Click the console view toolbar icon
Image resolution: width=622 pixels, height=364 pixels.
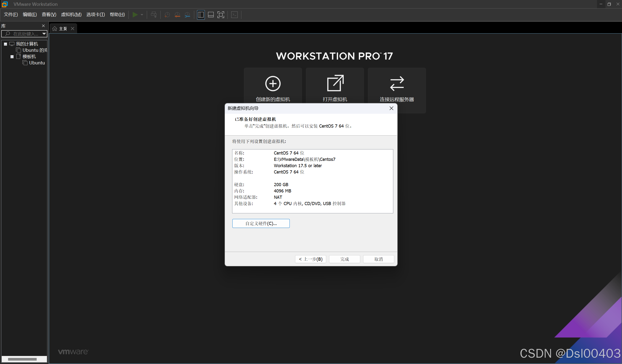[x=234, y=15]
